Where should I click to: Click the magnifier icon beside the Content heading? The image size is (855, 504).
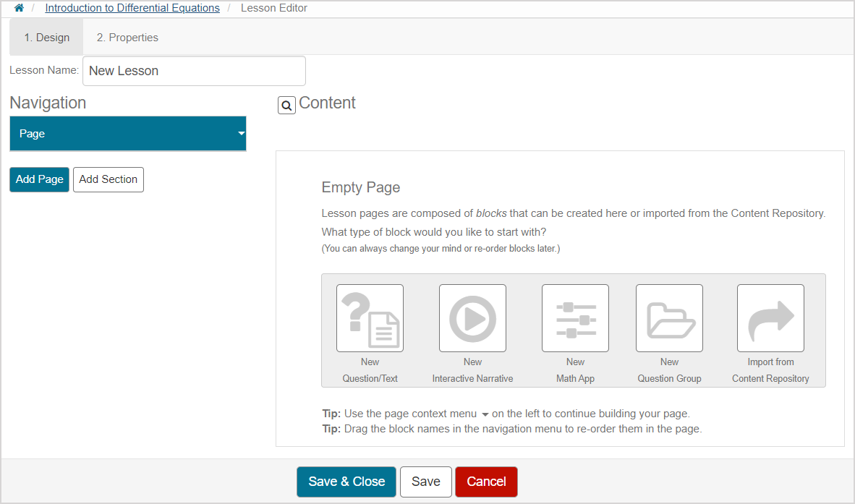pyautogui.click(x=286, y=106)
